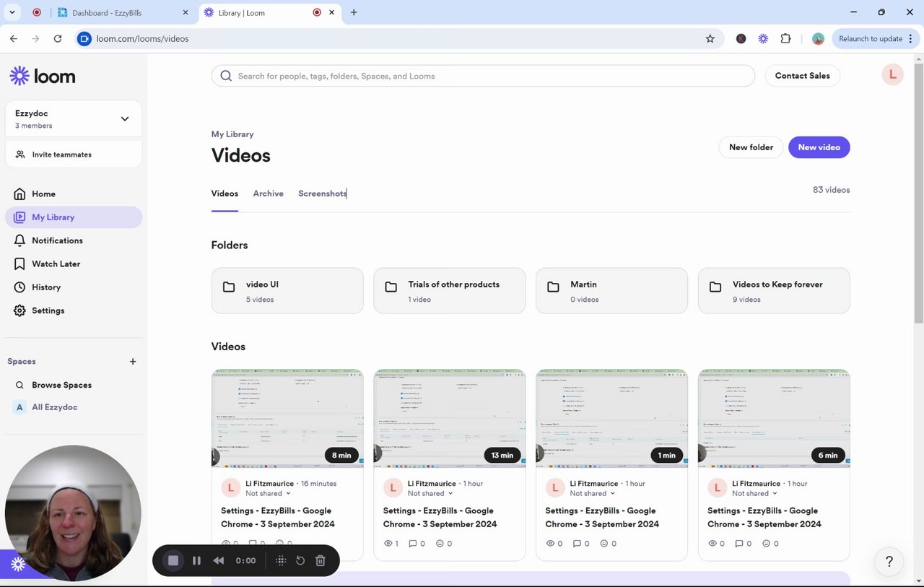The height and width of the screenshot is (587, 924).
Task: Click the New video button
Action: tap(819, 147)
